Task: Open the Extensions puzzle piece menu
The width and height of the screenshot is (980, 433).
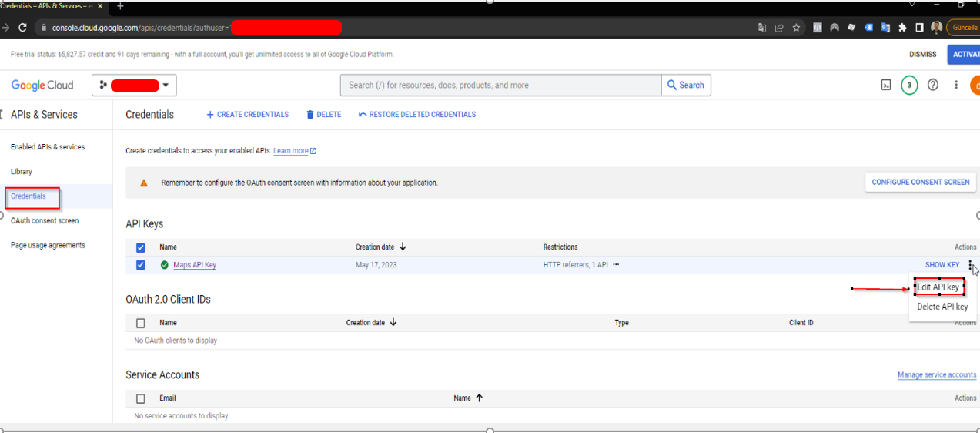Action: pos(902,27)
